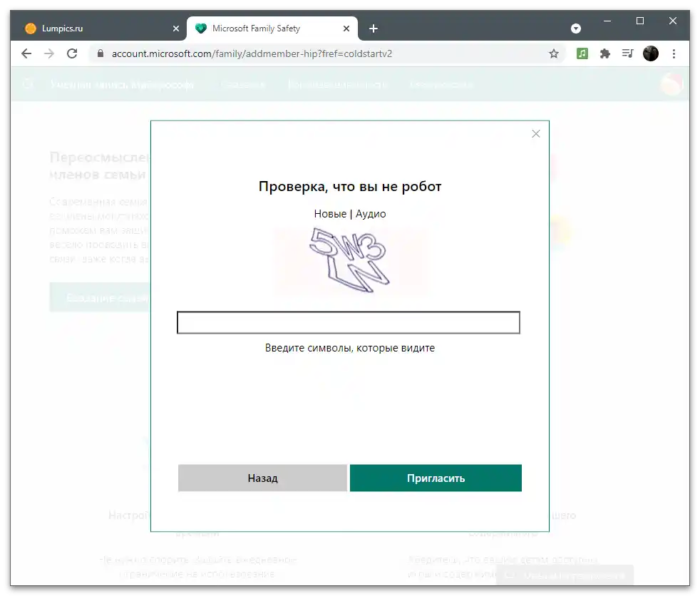Click the heading Проверка, что вы не робот

pos(350,186)
